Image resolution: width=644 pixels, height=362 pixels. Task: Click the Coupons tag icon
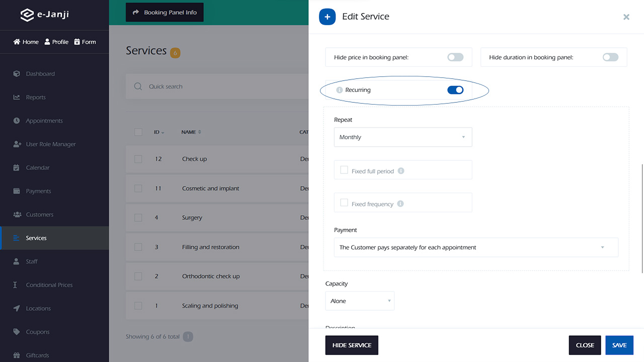tap(17, 332)
